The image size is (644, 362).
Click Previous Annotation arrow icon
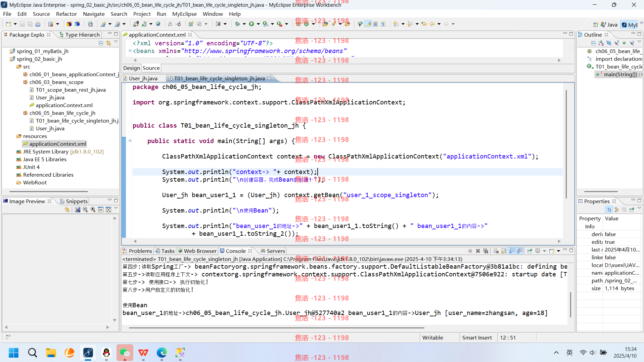click(x=410, y=24)
